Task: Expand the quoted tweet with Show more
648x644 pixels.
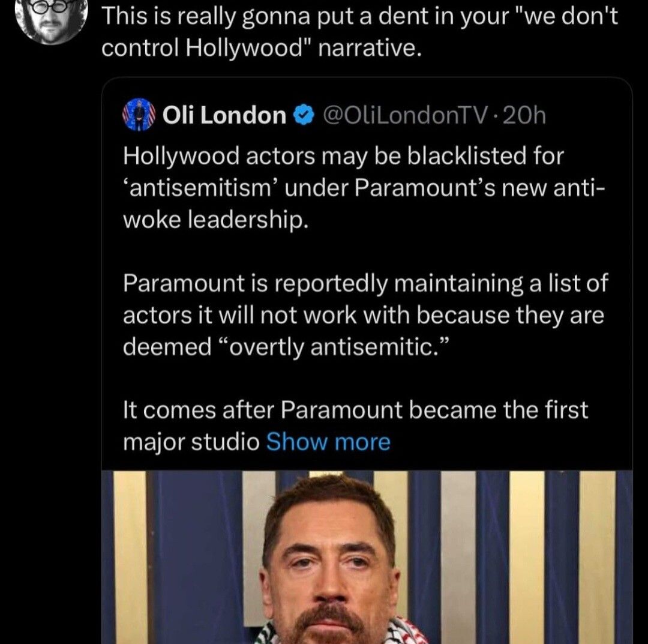Action: tap(328, 442)
